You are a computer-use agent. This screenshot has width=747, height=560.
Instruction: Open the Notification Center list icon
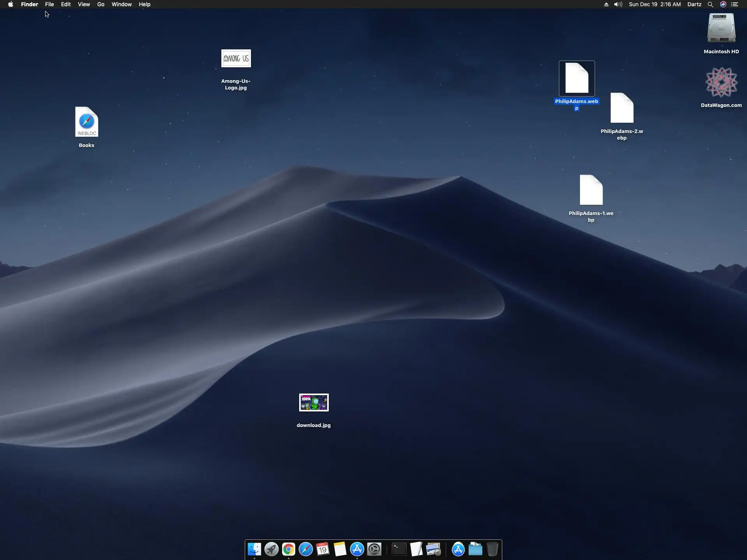(735, 4)
